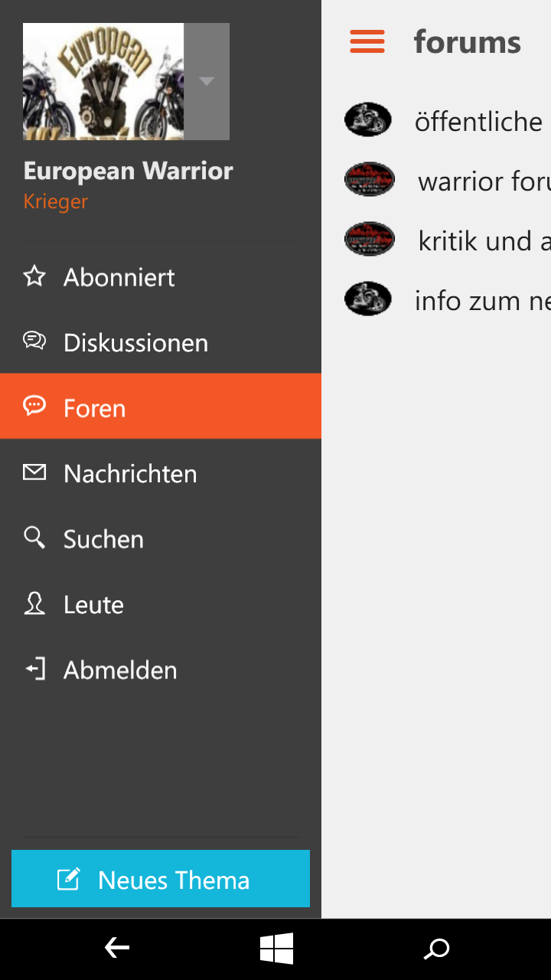Click the star icon beside Abonniert
This screenshot has height=980, width=551.
pyautogui.click(x=34, y=276)
